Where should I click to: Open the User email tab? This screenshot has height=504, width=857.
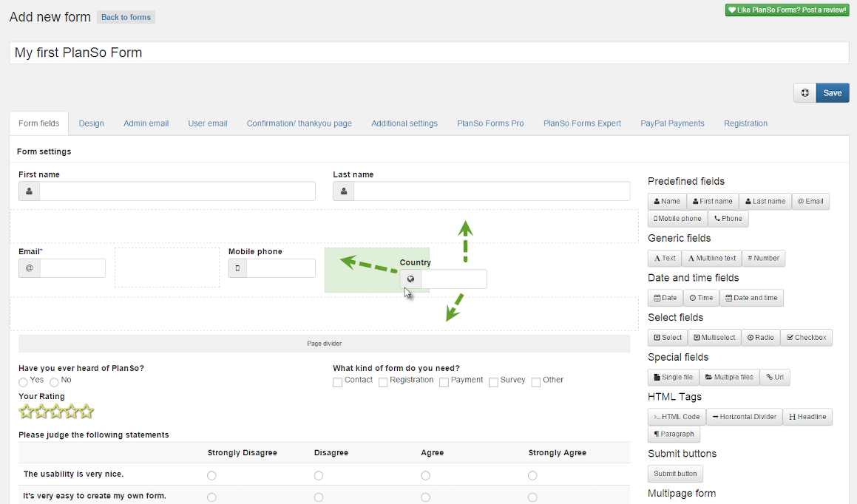pyautogui.click(x=208, y=123)
